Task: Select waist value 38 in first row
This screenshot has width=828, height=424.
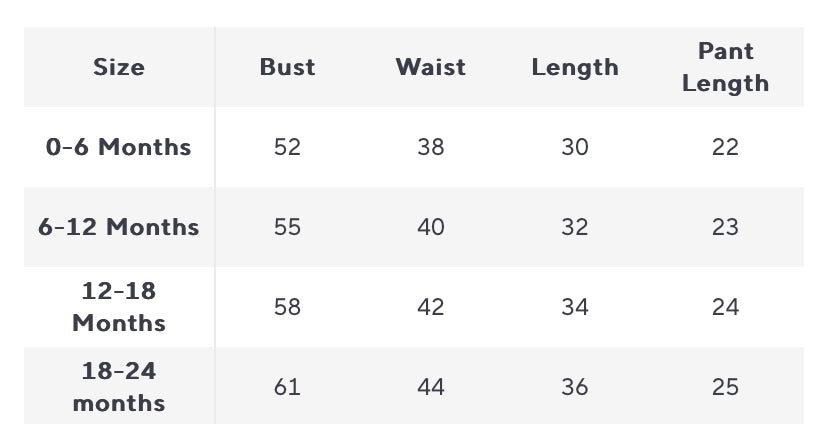Action: (430, 147)
